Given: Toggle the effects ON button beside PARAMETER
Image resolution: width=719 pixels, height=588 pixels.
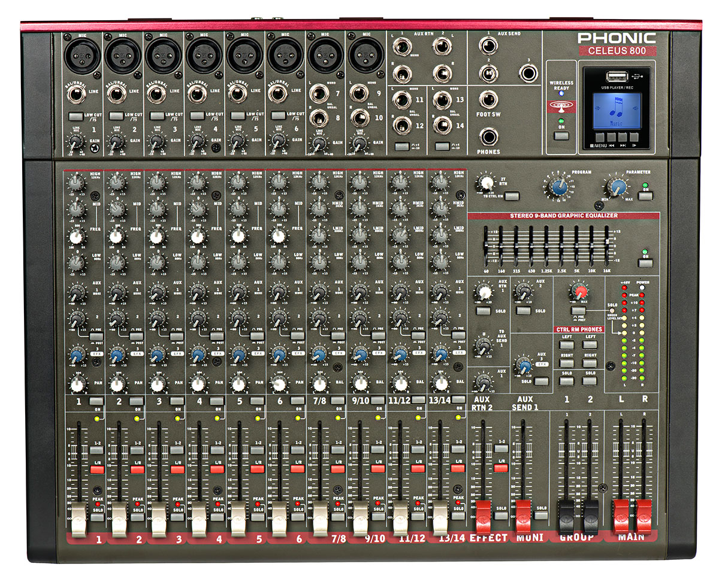Looking at the screenshot, I should pyautogui.click(x=645, y=196).
